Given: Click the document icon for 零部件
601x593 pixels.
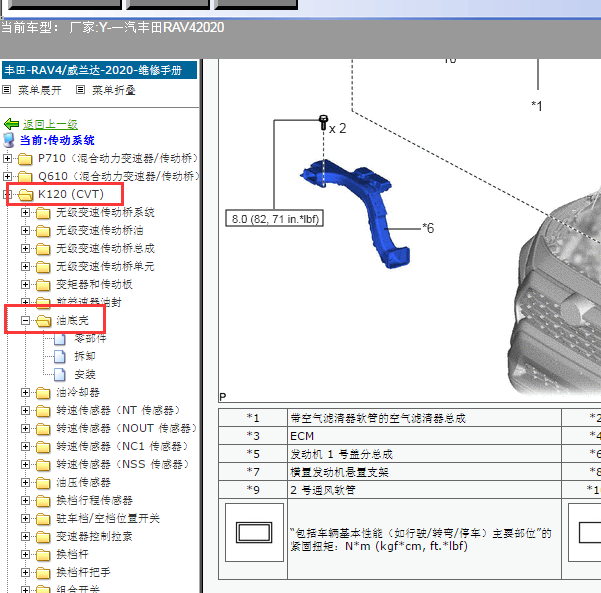Looking at the screenshot, I should point(59,339).
